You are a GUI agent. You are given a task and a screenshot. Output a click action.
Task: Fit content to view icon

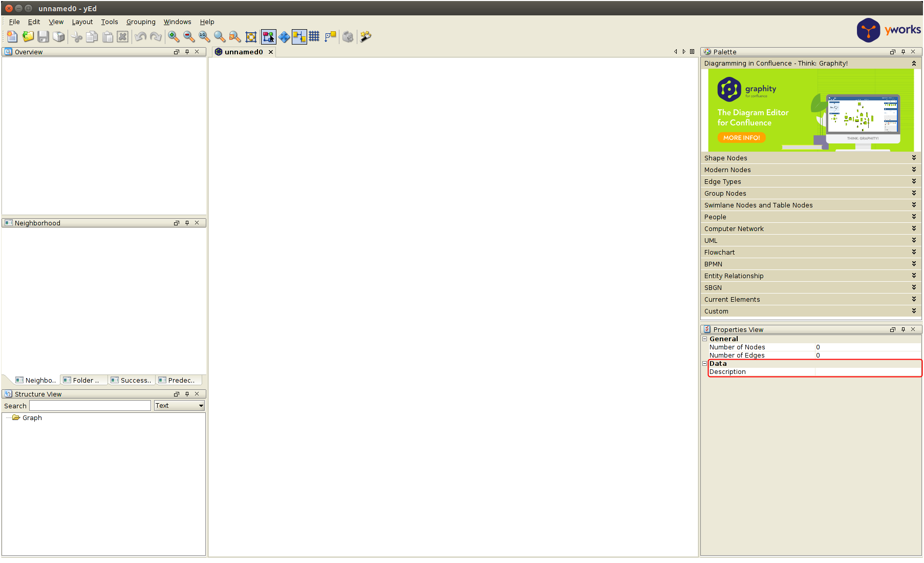point(251,36)
